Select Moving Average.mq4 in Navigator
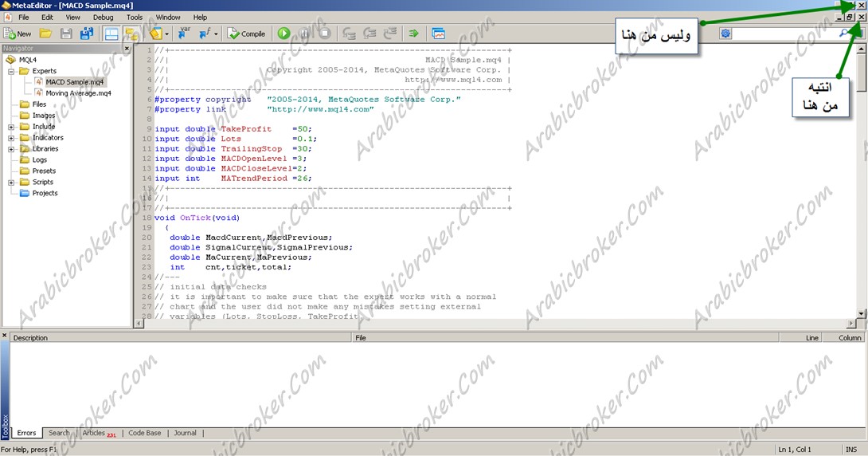Image resolution: width=868 pixels, height=456 pixels. [79, 93]
